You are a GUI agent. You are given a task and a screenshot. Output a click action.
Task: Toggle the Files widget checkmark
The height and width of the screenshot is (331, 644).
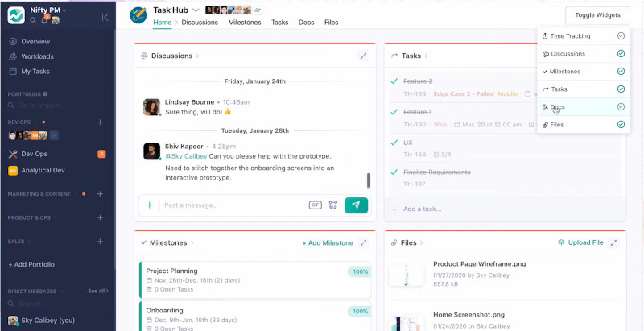621,125
